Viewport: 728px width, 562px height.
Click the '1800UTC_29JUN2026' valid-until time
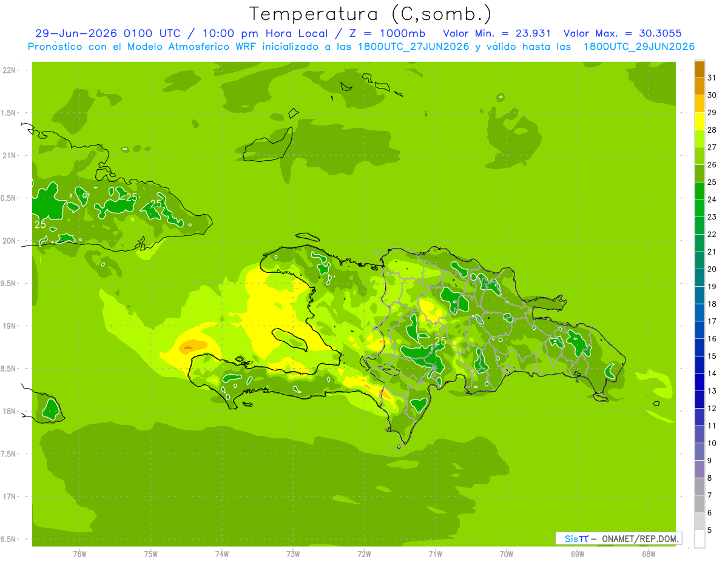[x=638, y=47]
